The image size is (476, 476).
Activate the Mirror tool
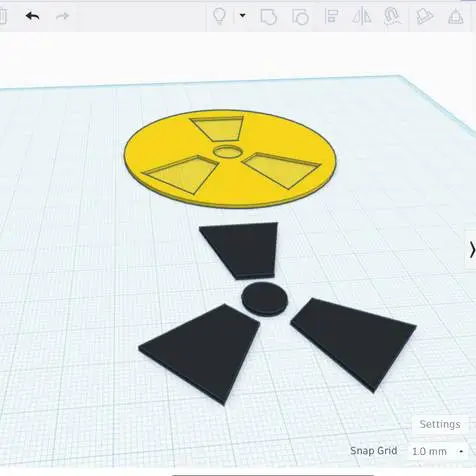[x=362, y=16]
